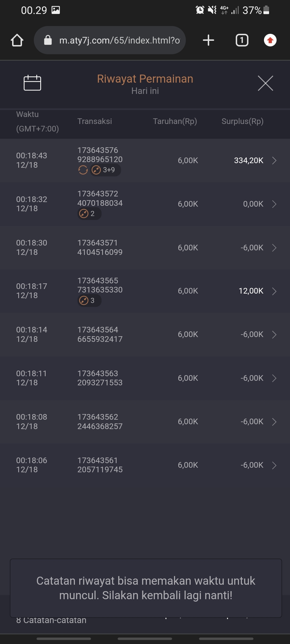Expand details for the 0,00K record
The image size is (290, 644).
click(x=274, y=204)
